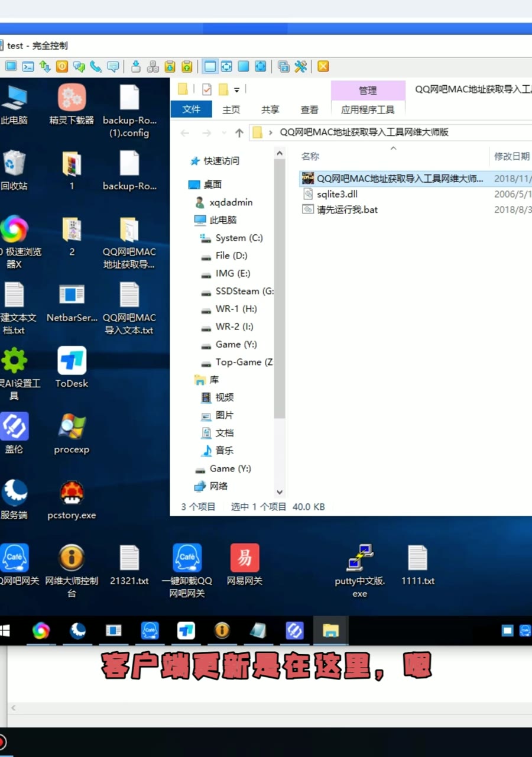The width and height of the screenshot is (532, 757).
Task: Click colorful browser icon on remote taskbar
Action: tap(41, 630)
